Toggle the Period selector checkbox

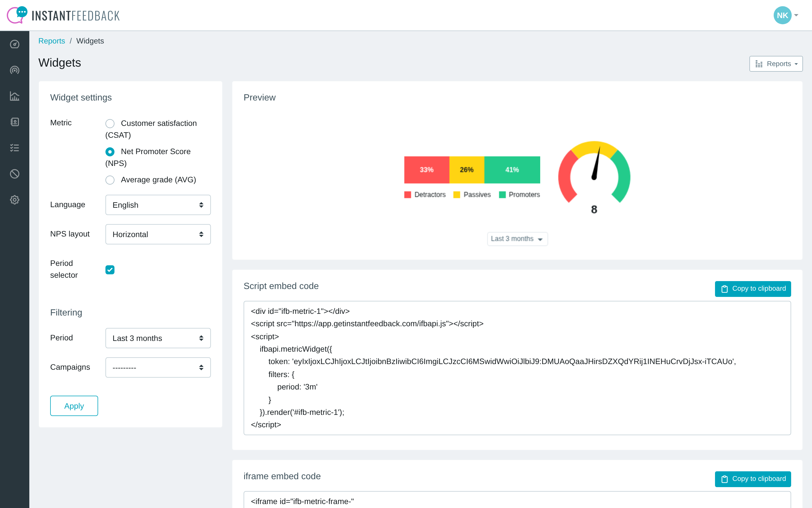coord(110,270)
